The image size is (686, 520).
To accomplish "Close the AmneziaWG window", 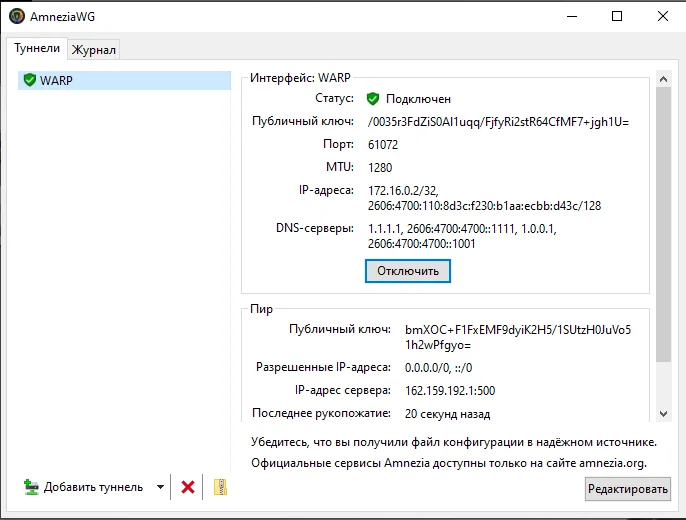I will tap(662, 16).
